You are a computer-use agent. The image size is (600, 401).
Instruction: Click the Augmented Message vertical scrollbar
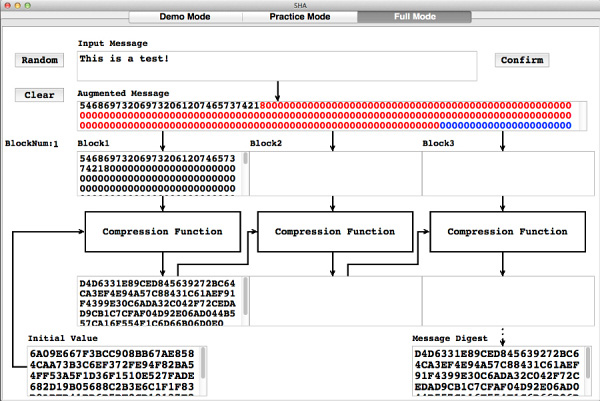click(578, 115)
